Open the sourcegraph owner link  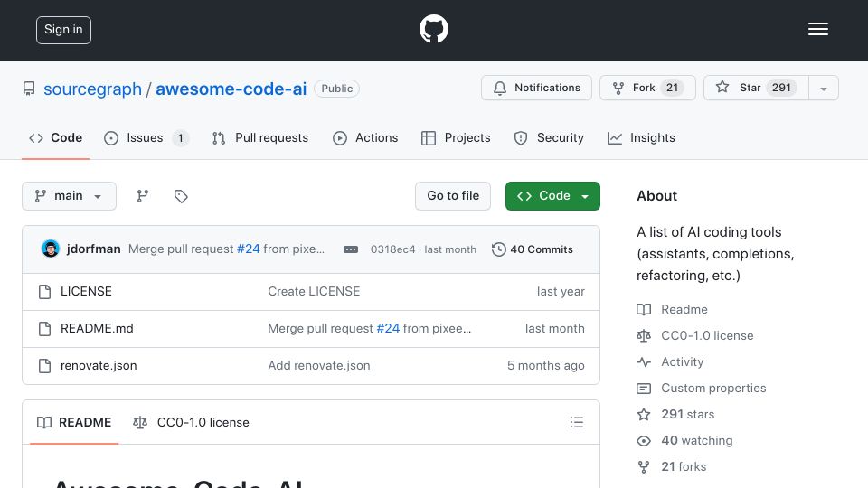click(92, 89)
